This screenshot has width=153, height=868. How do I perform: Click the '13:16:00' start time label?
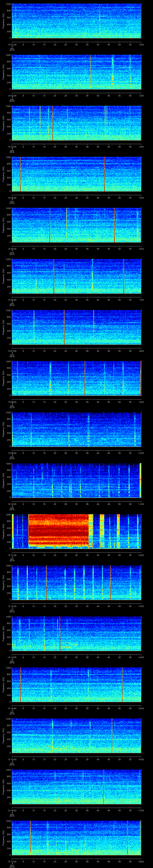click(x=12, y=810)
